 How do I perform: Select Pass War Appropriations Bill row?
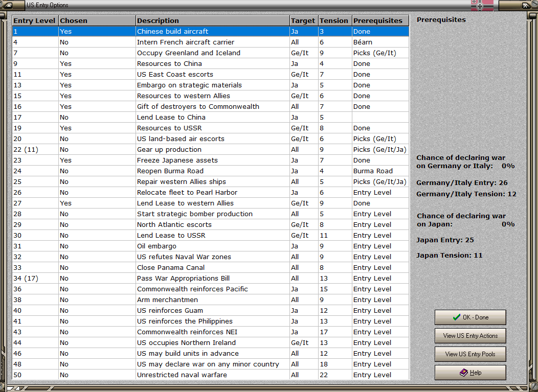tap(211, 279)
